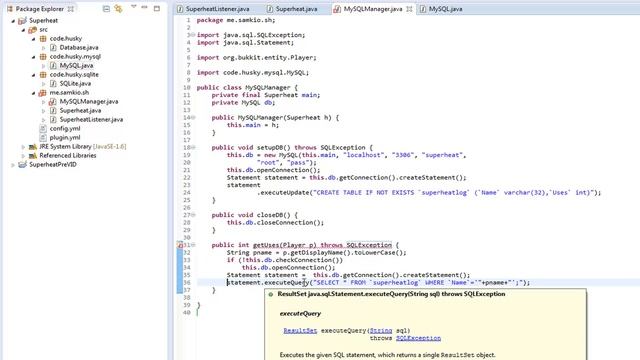Maximize the Package Explorer view

tap(157, 8)
